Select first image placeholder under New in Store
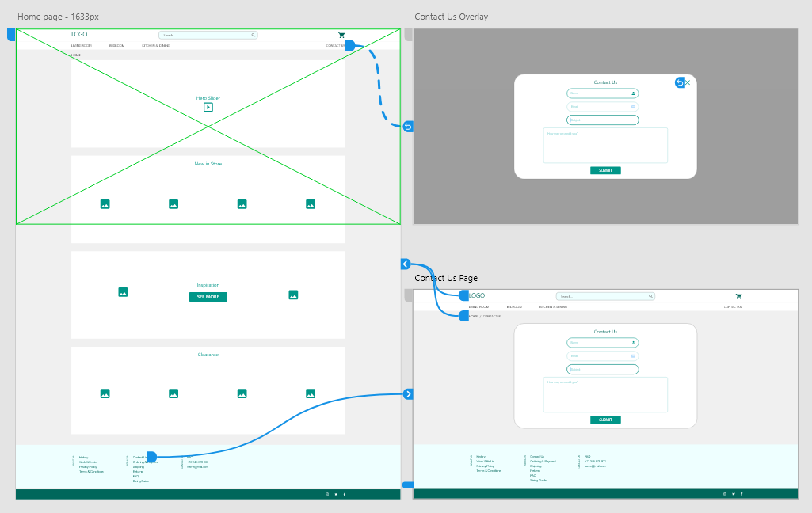812x513 pixels. tap(105, 204)
